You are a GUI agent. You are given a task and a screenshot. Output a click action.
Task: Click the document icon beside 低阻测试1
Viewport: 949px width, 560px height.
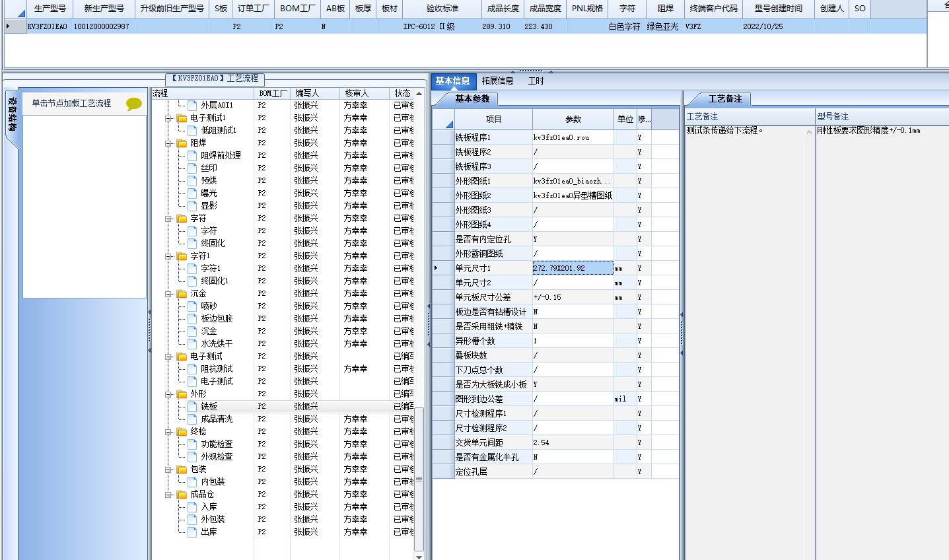192,130
